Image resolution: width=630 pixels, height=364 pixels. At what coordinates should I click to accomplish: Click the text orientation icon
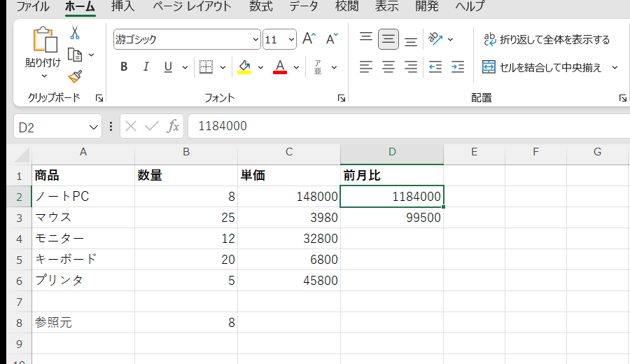click(x=435, y=39)
